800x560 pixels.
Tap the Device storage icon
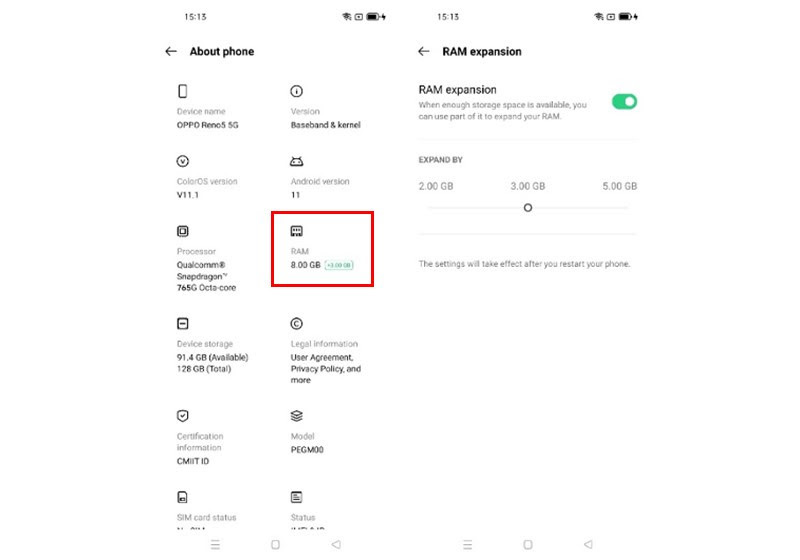pyautogui.click(x=183, y=324)
